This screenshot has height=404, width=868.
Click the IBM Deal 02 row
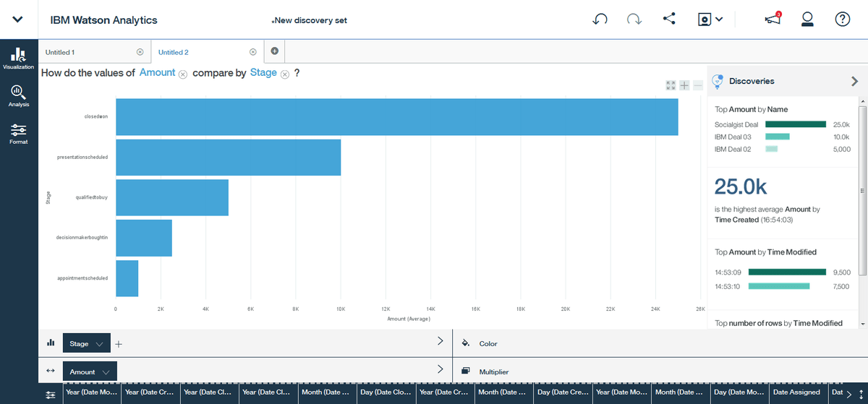(x=782, y=149)
